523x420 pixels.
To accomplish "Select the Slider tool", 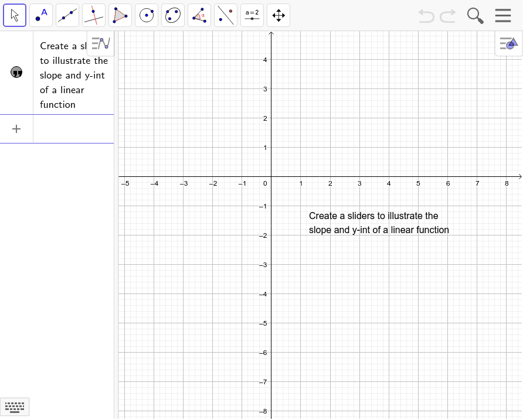I will [x=252, y=15].
